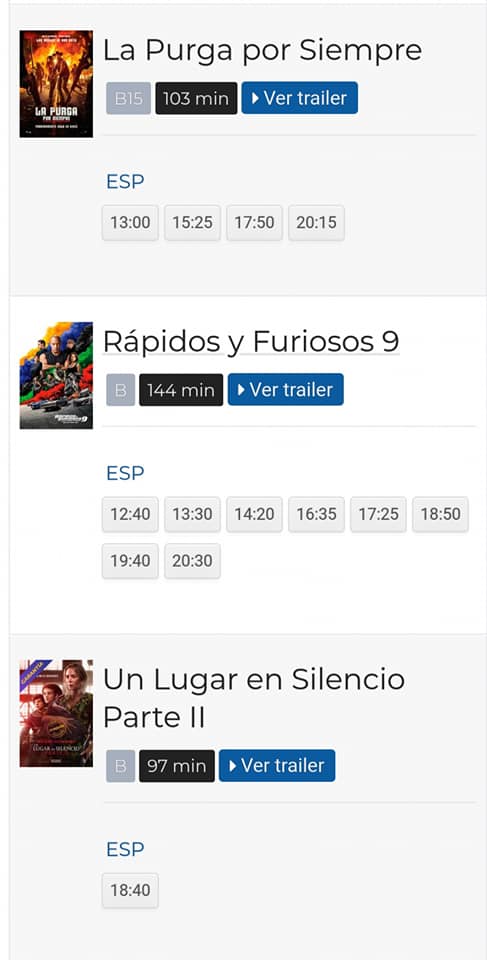Click the B15 rating badge

(x=128, y=98)
